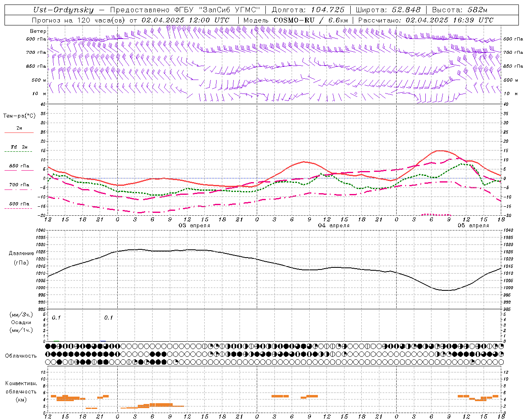
Task: Click the Облачность cloudiness label
Action: pos(21,356)
